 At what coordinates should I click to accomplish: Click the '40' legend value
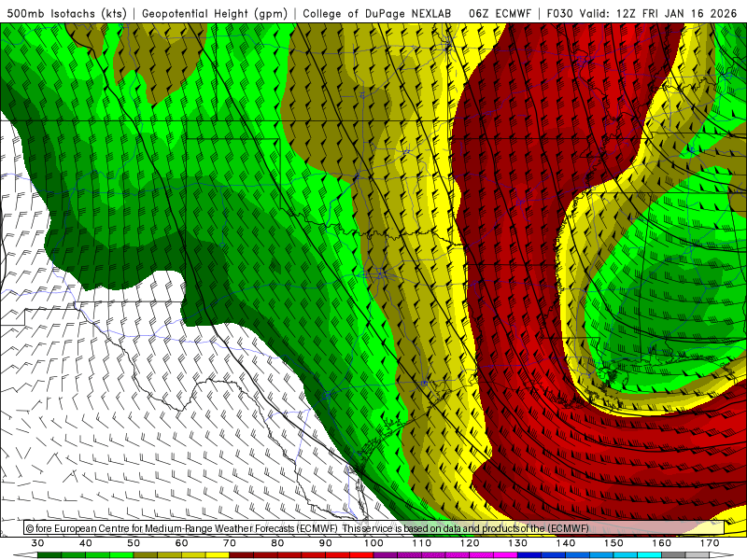(x=85, y=543)
